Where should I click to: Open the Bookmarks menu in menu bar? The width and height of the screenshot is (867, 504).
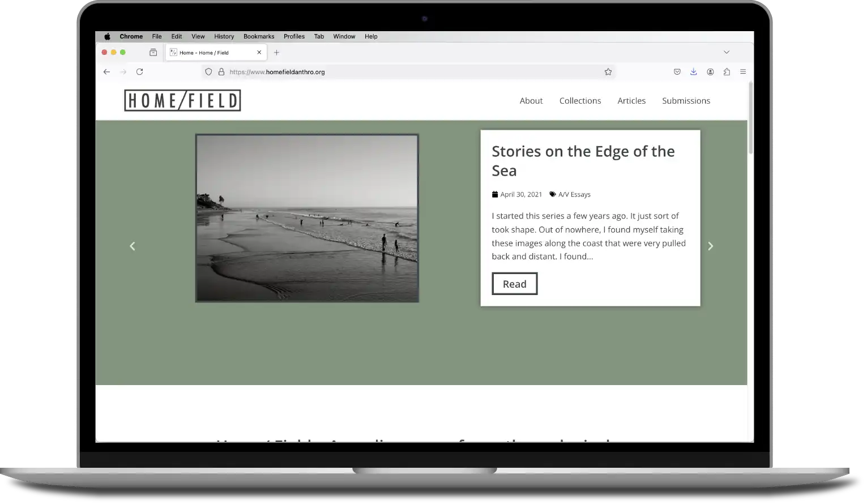click(x=258, y=36)
